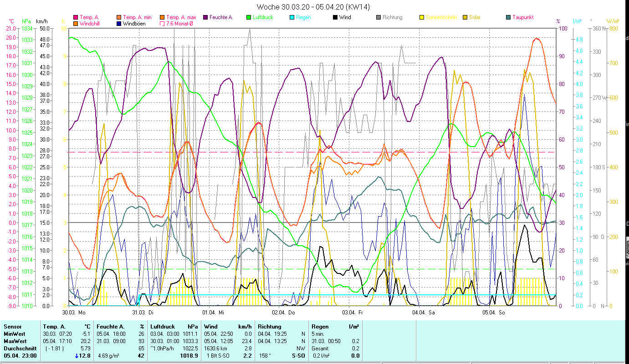The image size is (629, 364).
Task: Click the 'Sensor' header in the table
Action: (x=12, y=327)
